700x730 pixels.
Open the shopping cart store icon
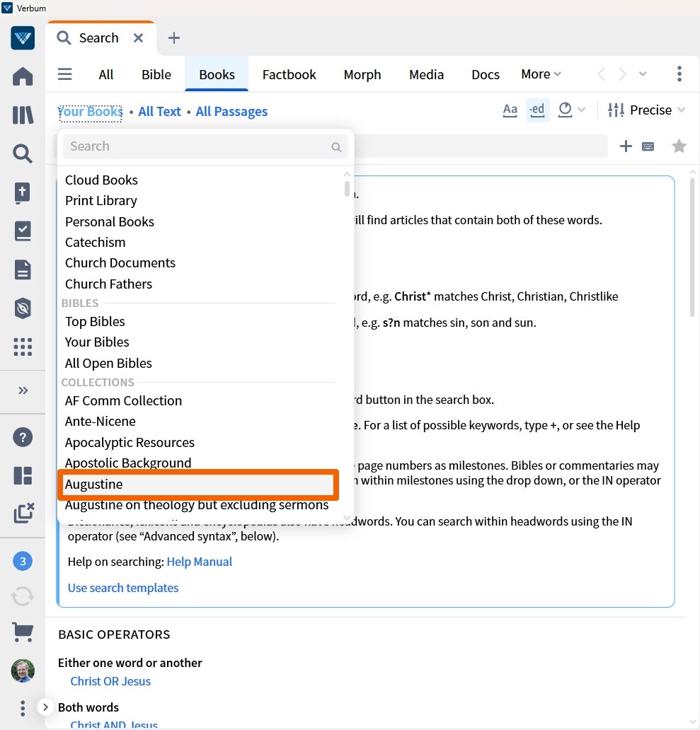pos(23,632)
